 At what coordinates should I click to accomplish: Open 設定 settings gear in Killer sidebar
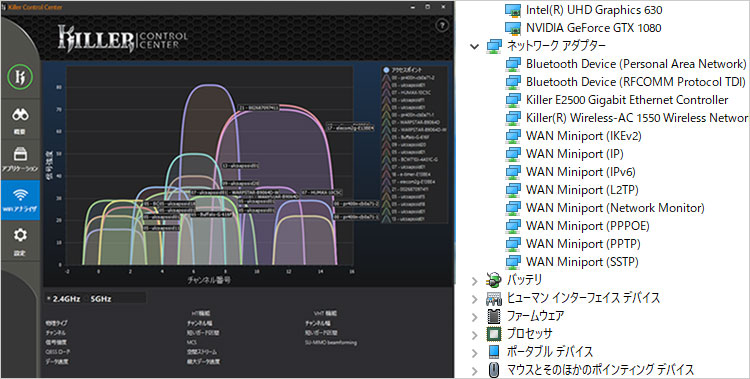coord(20,235)
